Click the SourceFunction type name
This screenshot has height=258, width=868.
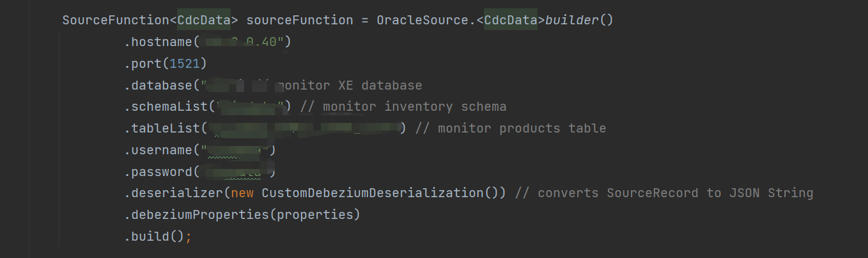tap(115, 20)
